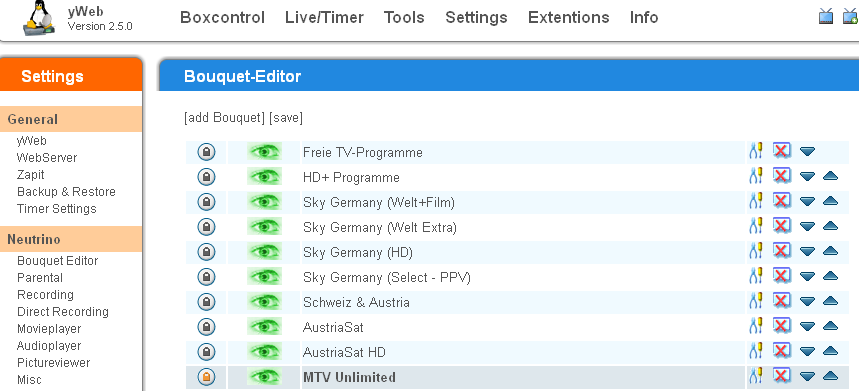Open Recording settings in the sidebar
859x391 pixels.
[x=45, y=295]
